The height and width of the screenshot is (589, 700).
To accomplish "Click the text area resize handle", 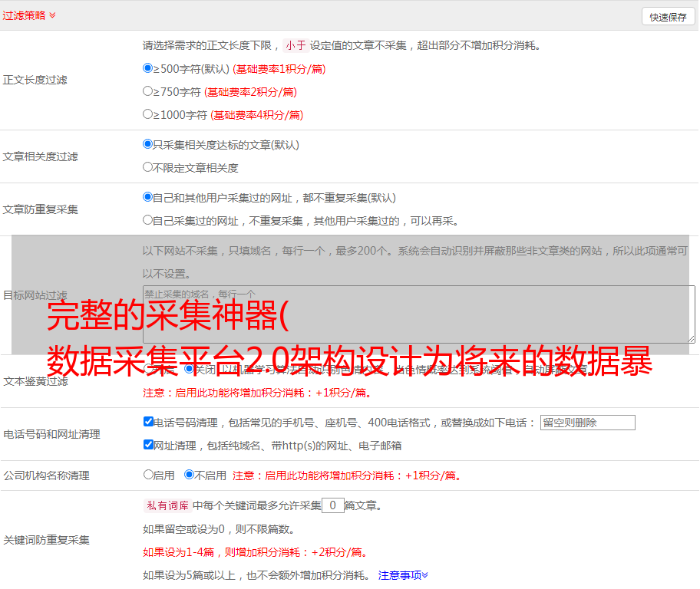I will (x=691, y=338).
